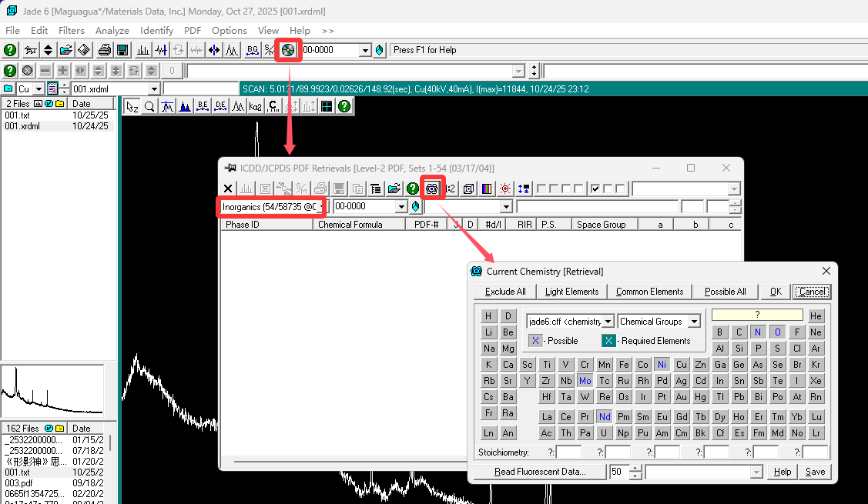Select 001.txt in the top file list
868x504 pixels.
pos(17,115)
